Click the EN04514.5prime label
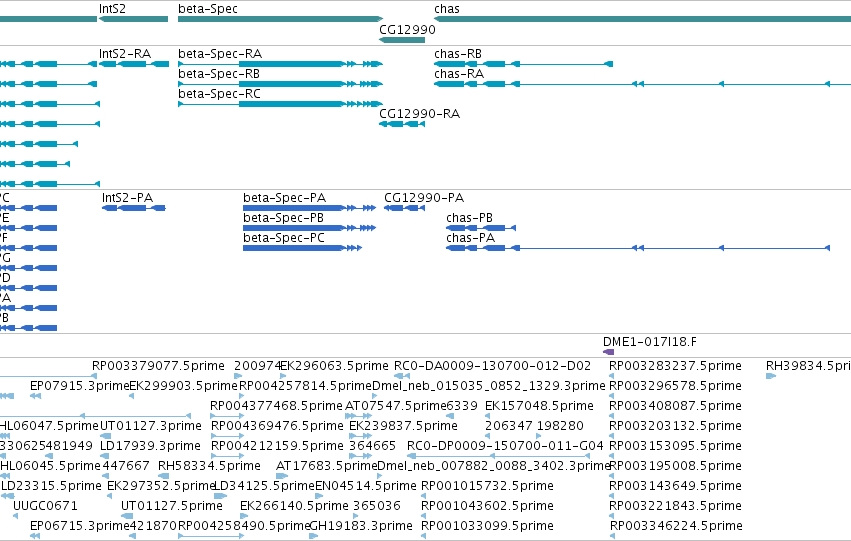This screenshot has height=541, width=851. tap(366, 486)
